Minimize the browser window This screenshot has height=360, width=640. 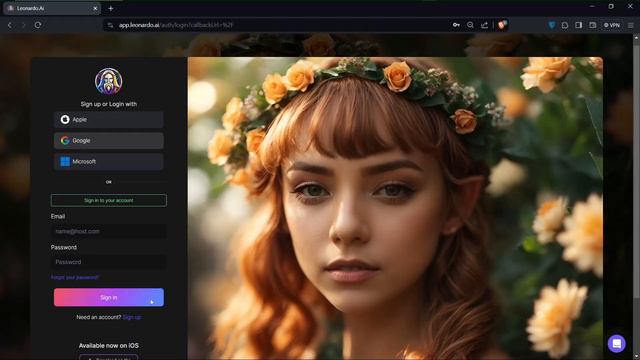click(592, 7)
